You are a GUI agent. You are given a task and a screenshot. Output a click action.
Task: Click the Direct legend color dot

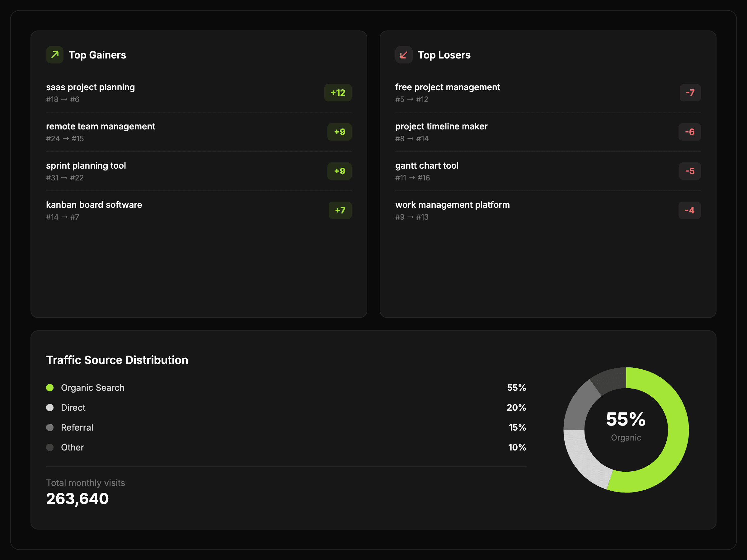pos(49,408)
